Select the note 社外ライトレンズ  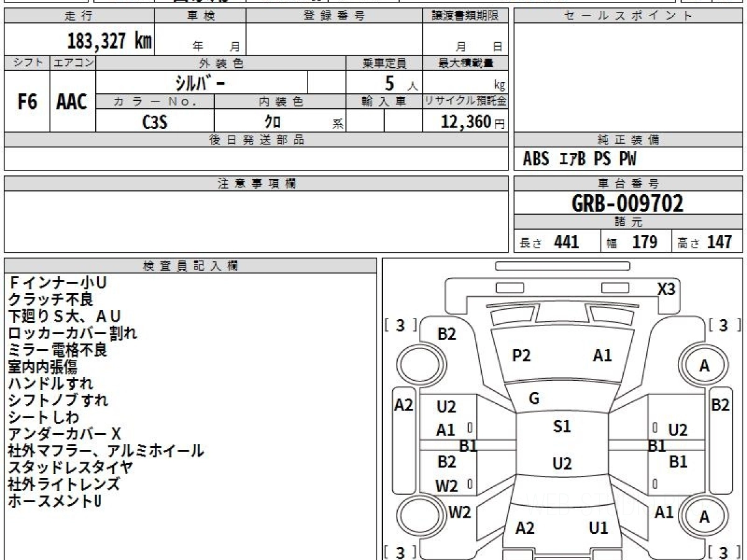[x=64, y=485]
